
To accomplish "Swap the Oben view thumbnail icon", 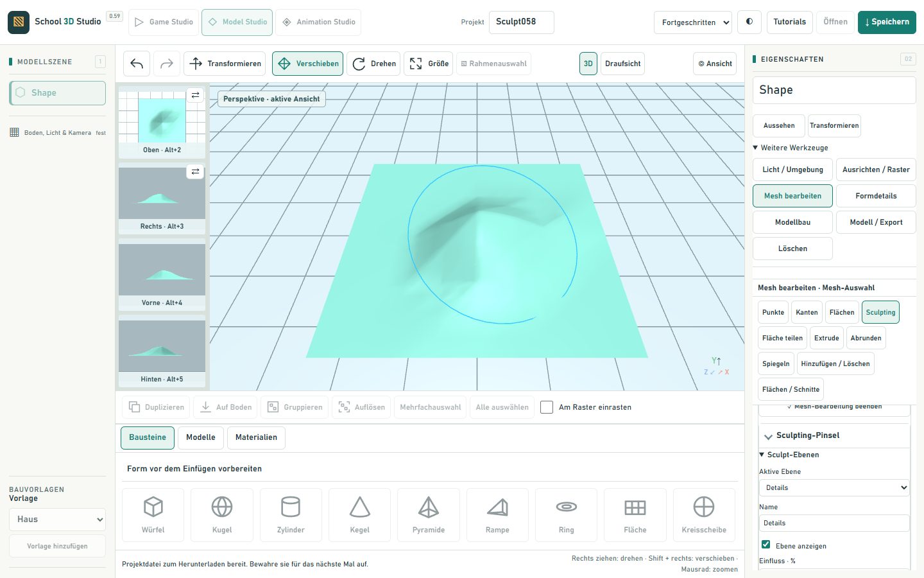I will (x=195, y=95).
